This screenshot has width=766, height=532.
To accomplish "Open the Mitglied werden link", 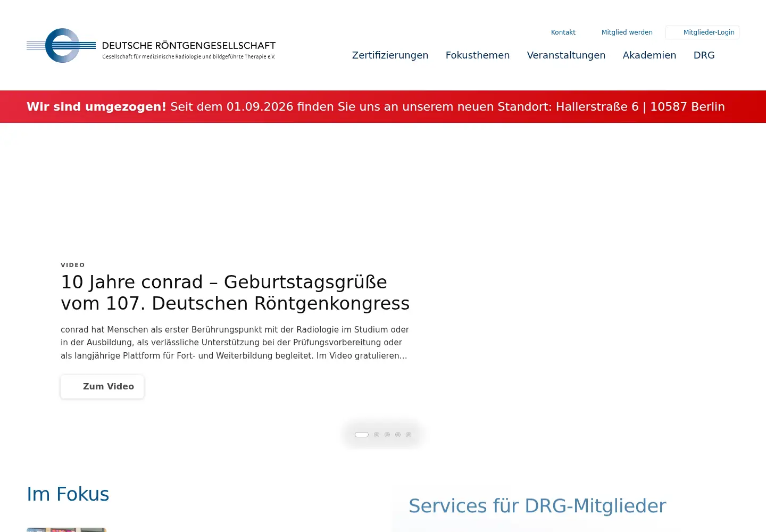I will coord(627,32).
